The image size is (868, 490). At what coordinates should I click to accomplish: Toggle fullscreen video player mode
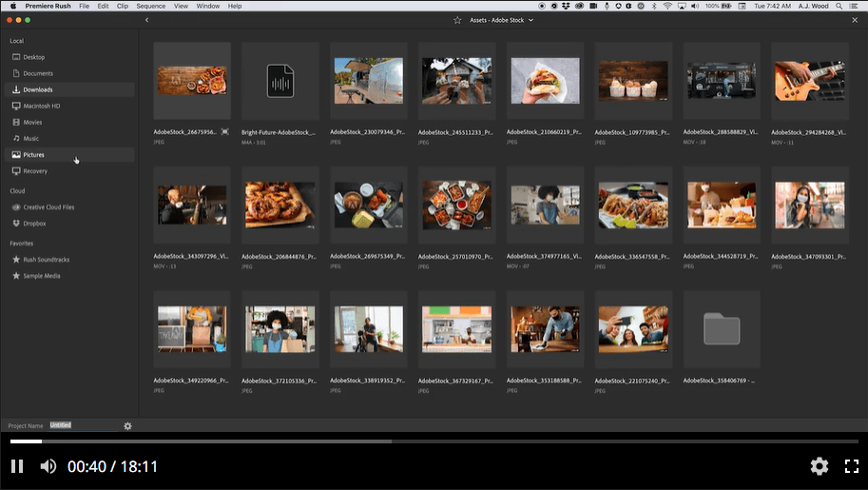pyautogui.click(x=851, y=466)
